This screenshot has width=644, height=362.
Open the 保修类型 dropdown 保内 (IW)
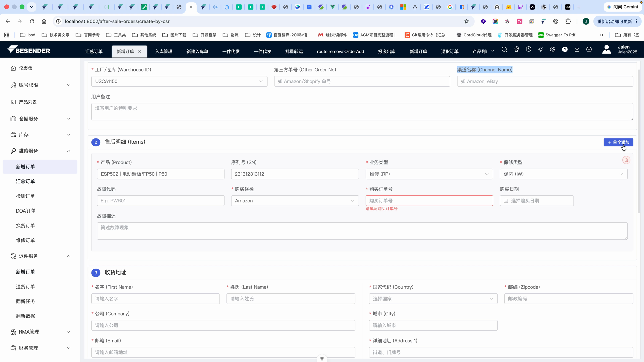click(x=563, y=174)
